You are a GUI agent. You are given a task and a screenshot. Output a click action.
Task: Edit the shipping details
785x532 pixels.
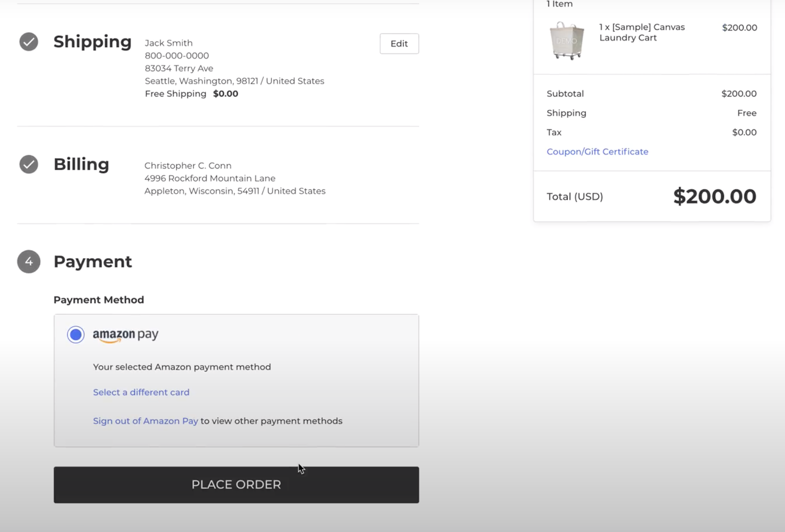pyautogui.click(x=399, y=44)
